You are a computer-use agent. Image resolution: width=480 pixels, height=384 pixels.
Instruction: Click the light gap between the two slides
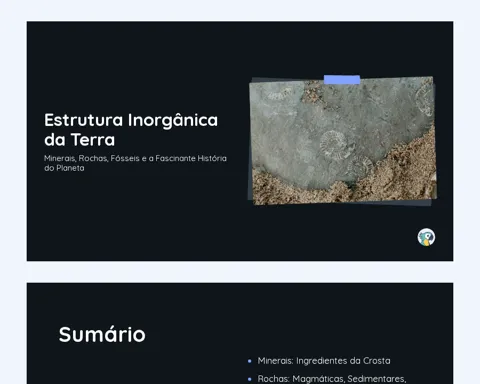(x=240, y=272)
